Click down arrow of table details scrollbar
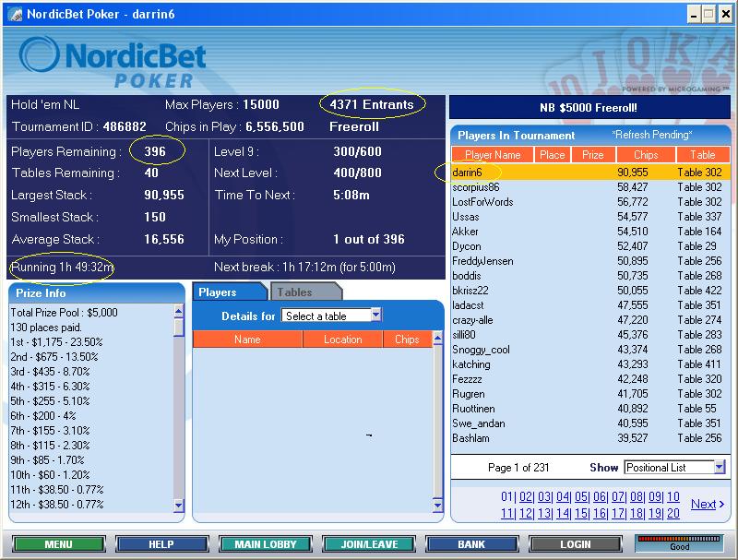 click(x=437, y=506)
